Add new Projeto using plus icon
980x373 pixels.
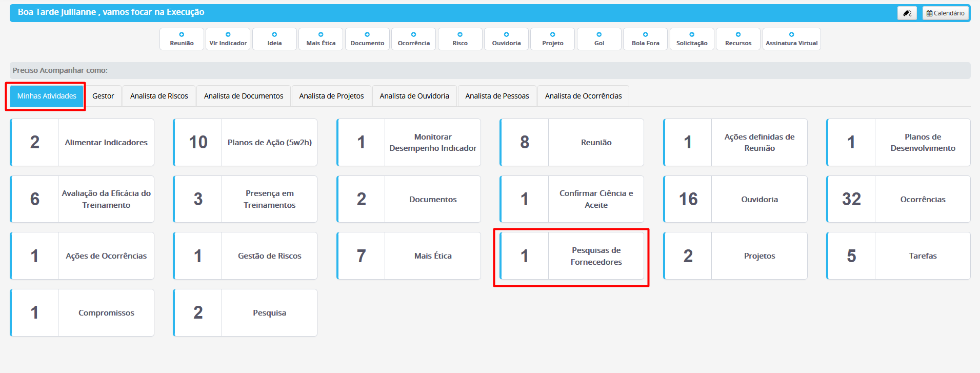[552, 34]
